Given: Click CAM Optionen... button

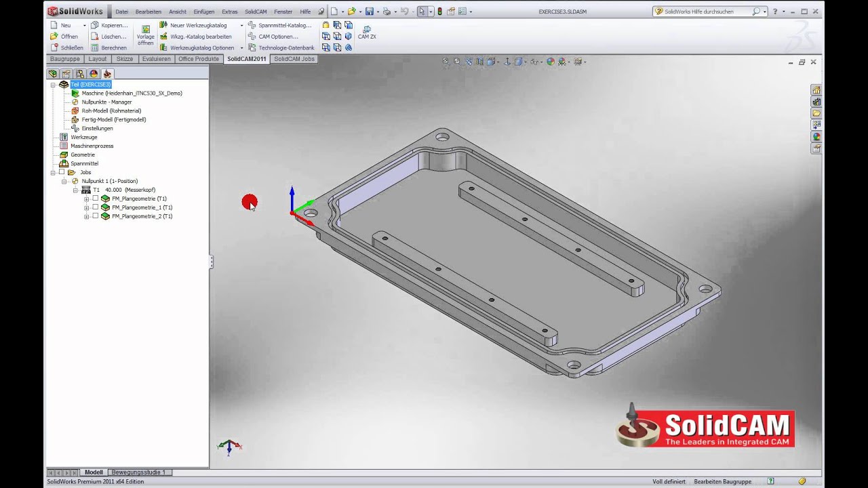Looking at the screenshot, I should [273, 37].
